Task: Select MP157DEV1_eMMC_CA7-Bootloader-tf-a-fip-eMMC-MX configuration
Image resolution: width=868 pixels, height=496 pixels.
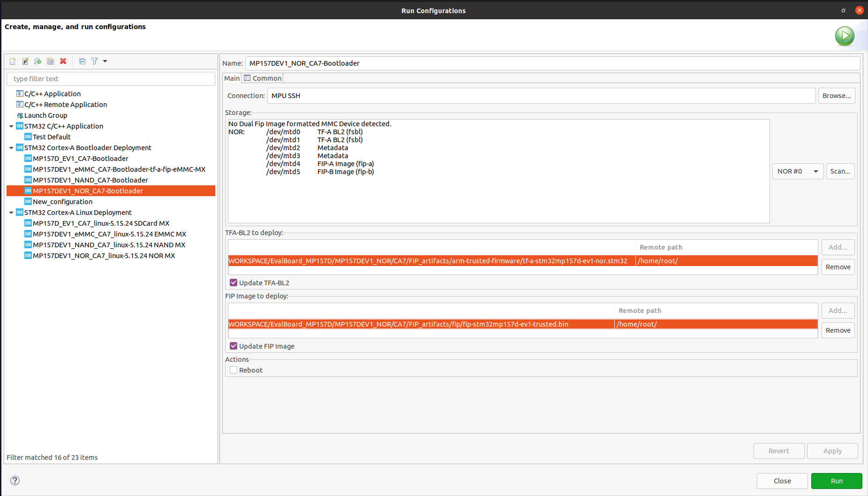Action: [x=119, y=169]
